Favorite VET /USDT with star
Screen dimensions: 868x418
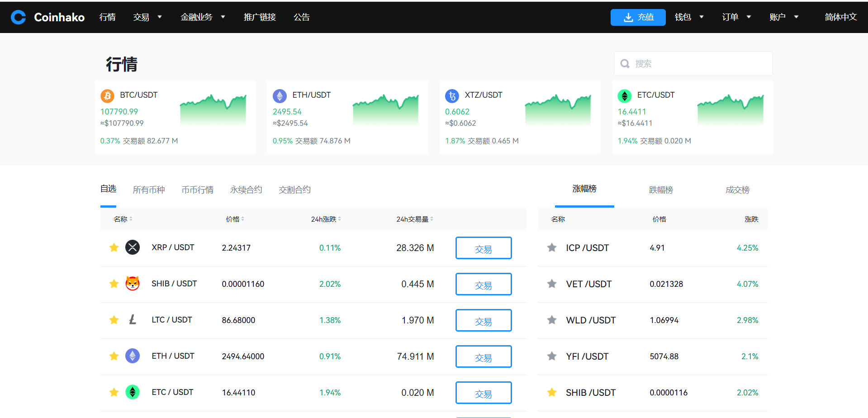(552, 284)
